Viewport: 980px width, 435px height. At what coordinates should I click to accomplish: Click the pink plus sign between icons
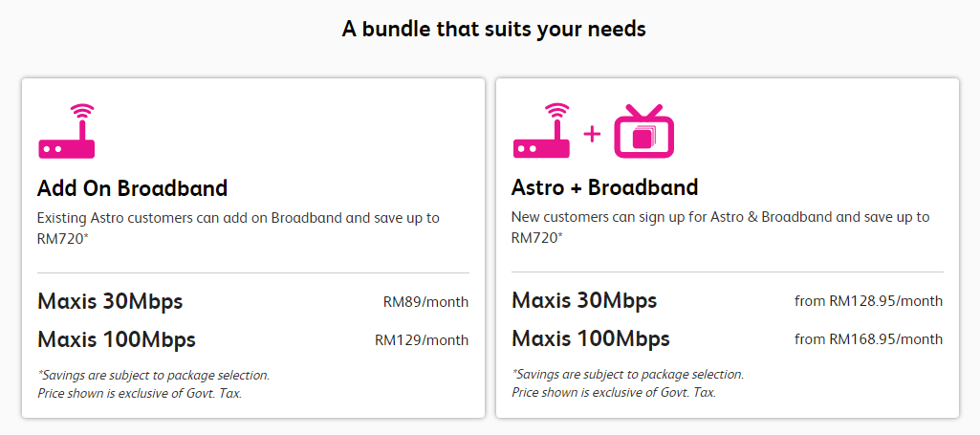(592, 134)
